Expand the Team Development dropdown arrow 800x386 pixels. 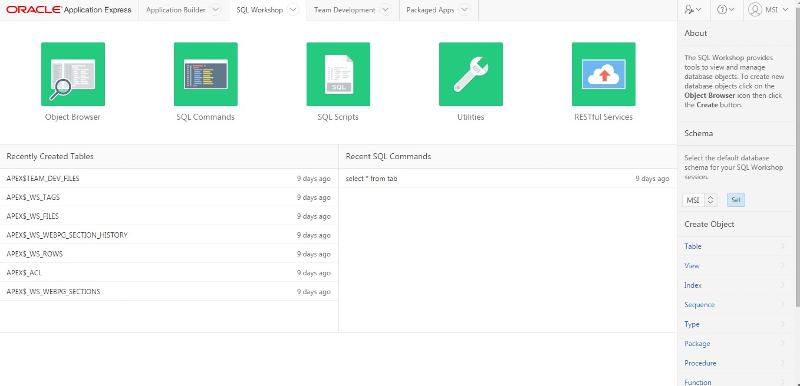coord(385,10)
